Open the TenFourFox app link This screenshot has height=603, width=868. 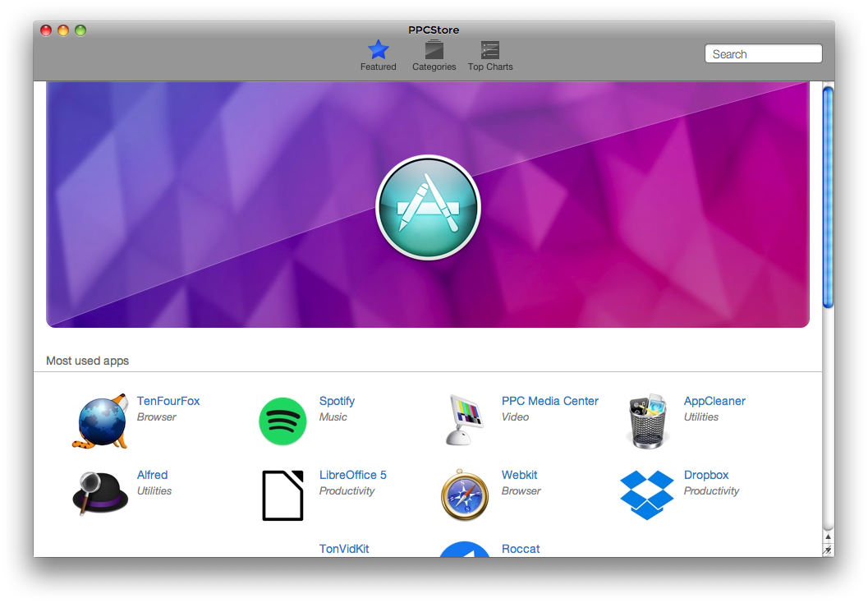pos(168,401)
